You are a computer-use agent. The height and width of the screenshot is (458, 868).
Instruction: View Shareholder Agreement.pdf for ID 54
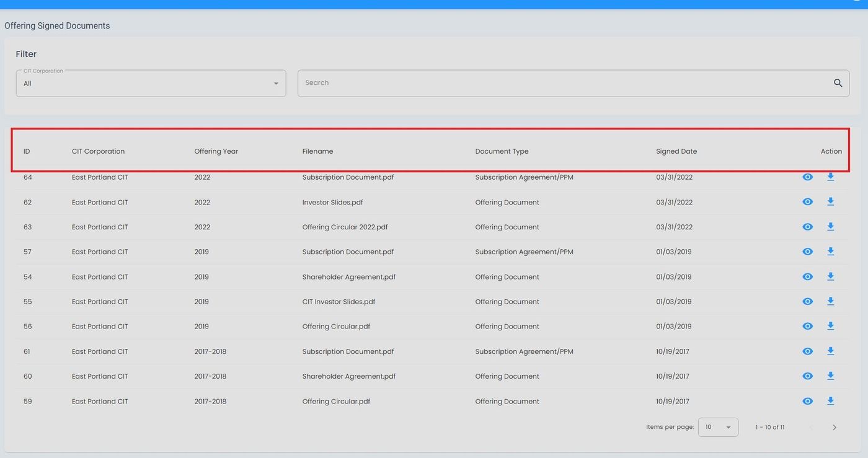pyautogui.click(x=807, y=277)
